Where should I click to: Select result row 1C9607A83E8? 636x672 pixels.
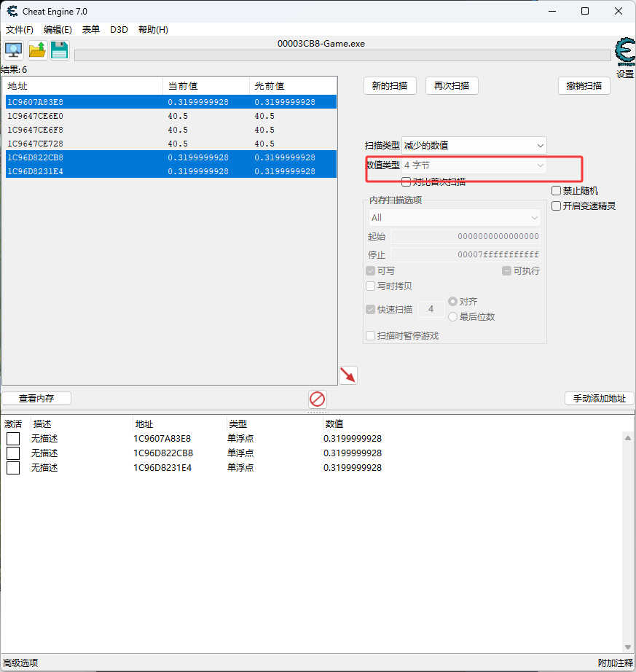171,102
